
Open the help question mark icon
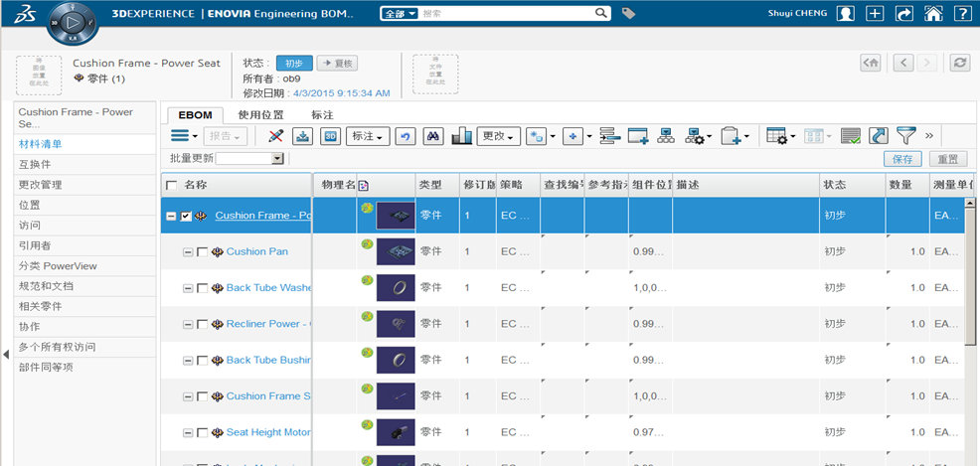click(962, 13)
